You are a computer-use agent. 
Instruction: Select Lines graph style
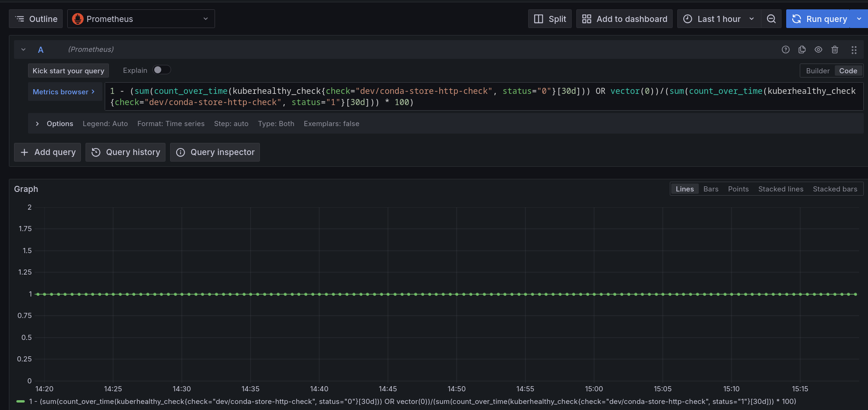tap(685, 189)
